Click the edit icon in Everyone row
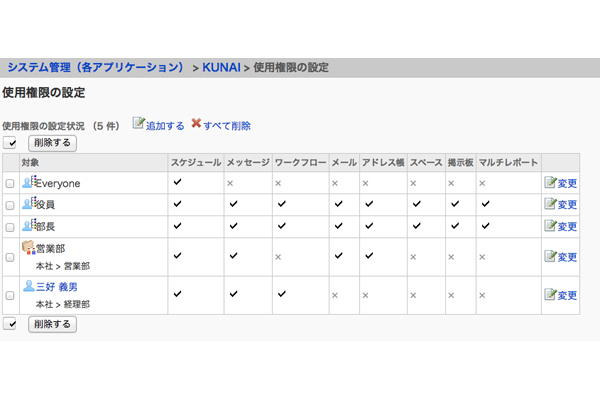The width and height of the screenshot is (600, 400). click(x=550, y=183)
